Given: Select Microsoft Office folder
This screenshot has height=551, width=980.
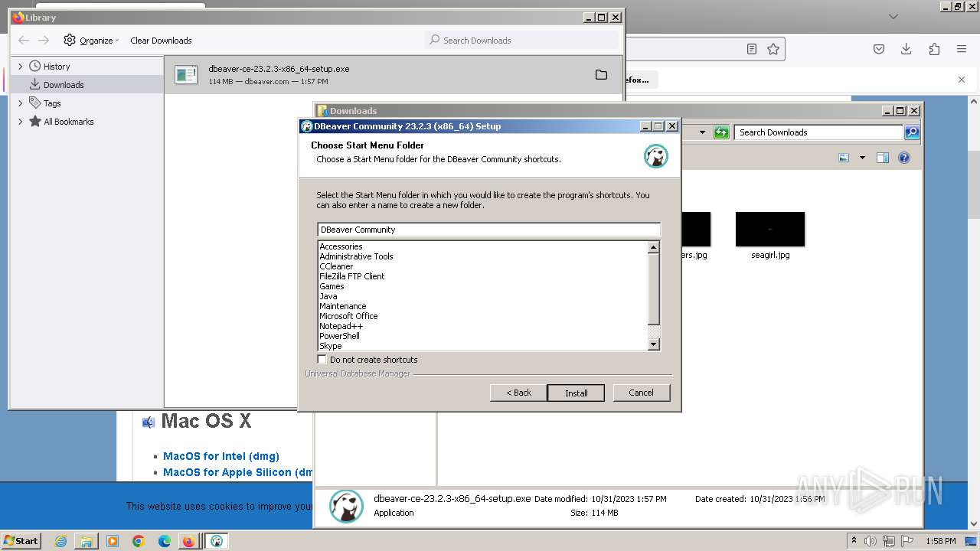Looking at the screenshot, I should [348, 316].
